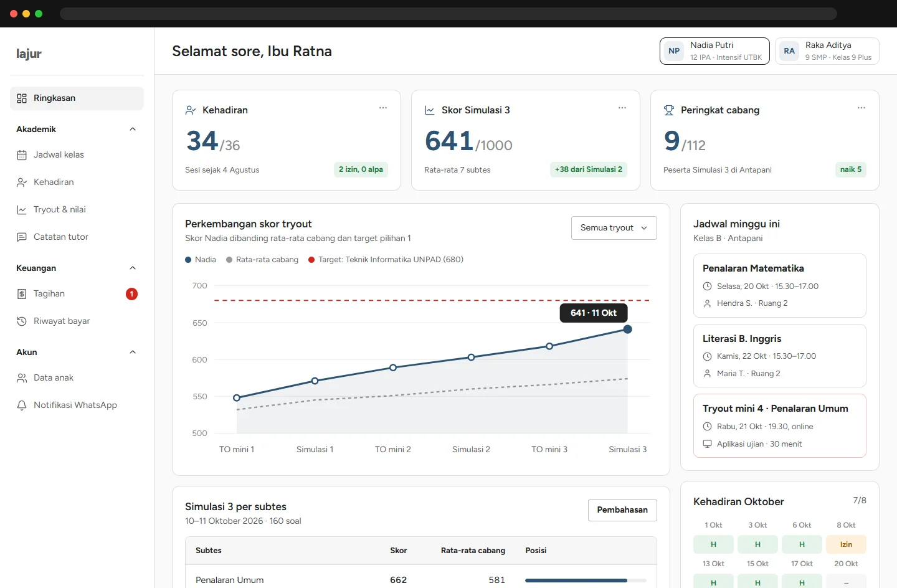This screenshot has height=588, width=897.
Task: Click the Pembahasan button
Action: click(622, 510)
